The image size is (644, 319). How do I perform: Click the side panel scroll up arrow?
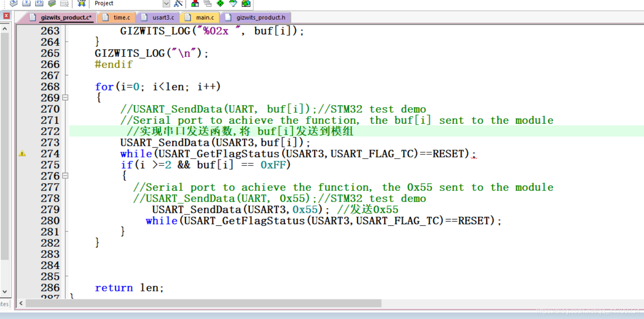pos(5,28)
